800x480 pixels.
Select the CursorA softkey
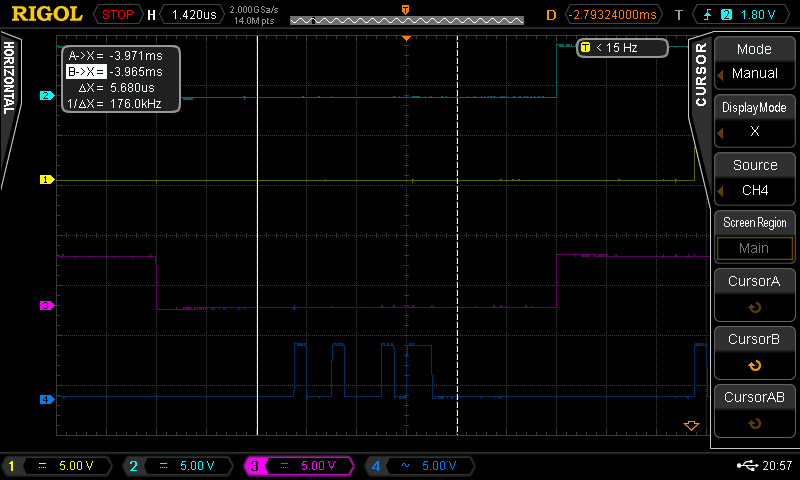tap(754, 294)
